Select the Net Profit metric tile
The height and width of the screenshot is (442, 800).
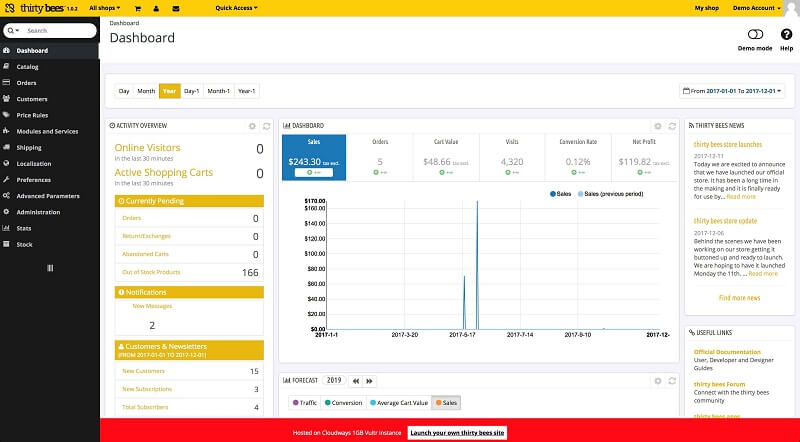tap(644, 157)
